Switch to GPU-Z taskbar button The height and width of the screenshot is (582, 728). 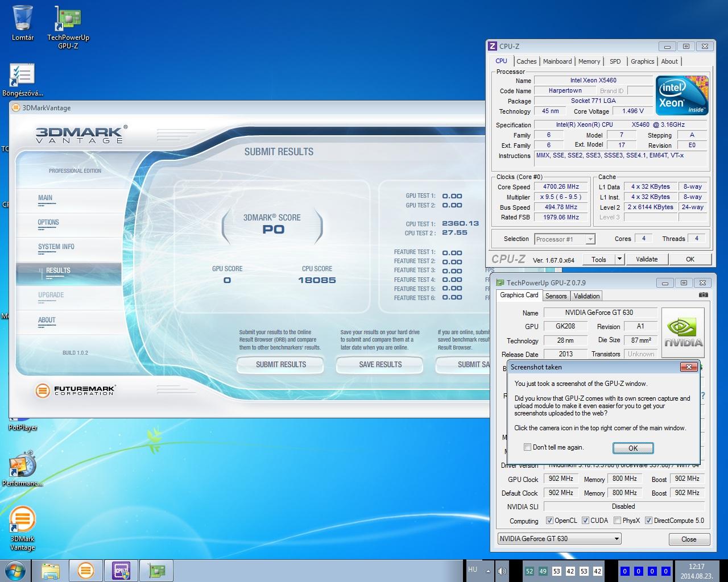[156, 570]
